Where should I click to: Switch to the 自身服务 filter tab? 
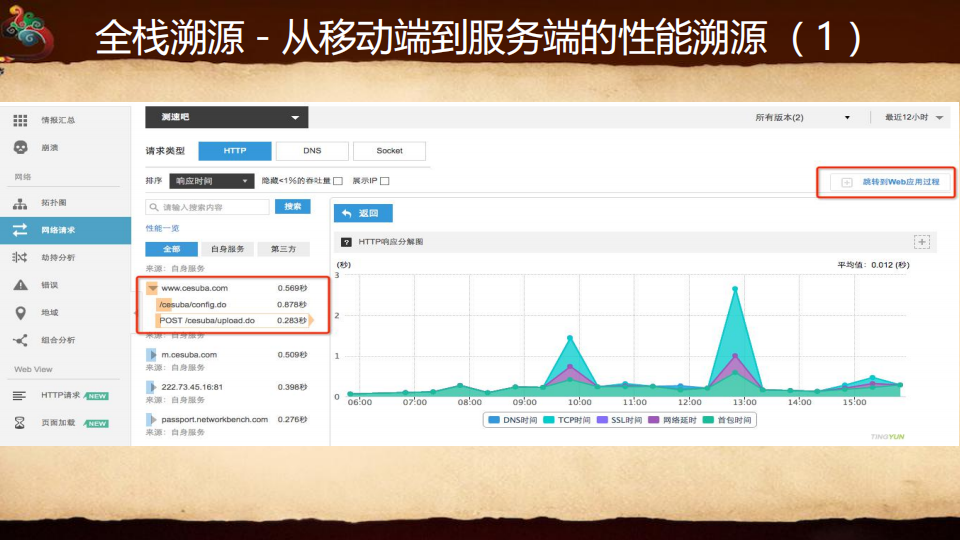227,249
